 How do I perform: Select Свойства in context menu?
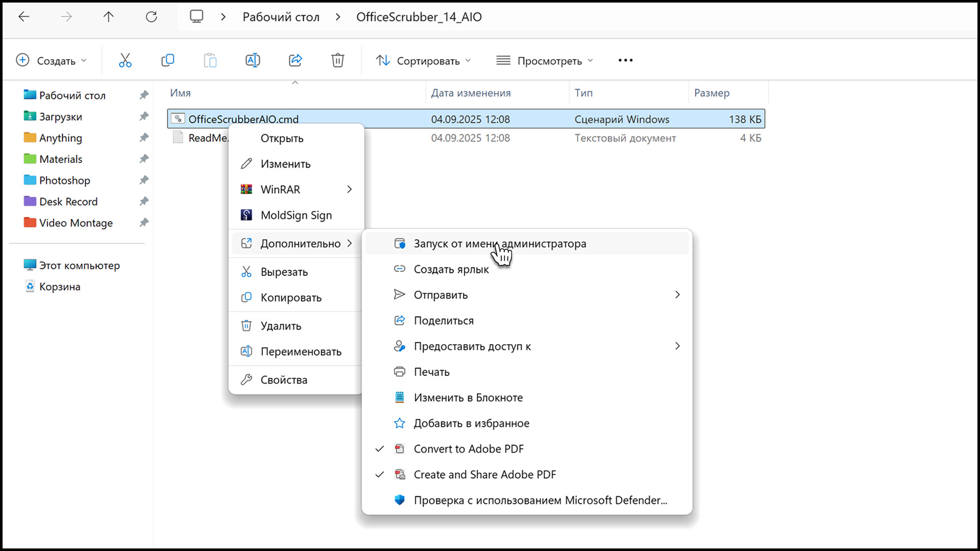(x=284, y=380)
